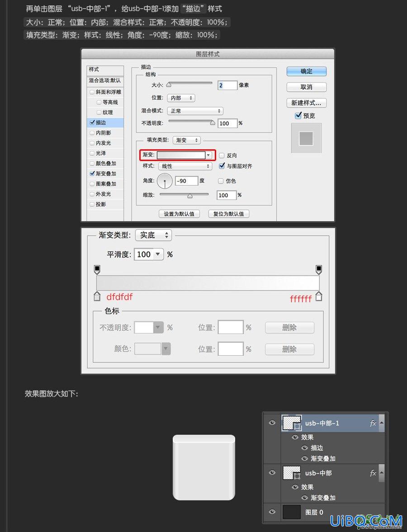This screenshot has width=407, height=532.
Task: Check the 反向 checkbox
Action: point(222,156)
